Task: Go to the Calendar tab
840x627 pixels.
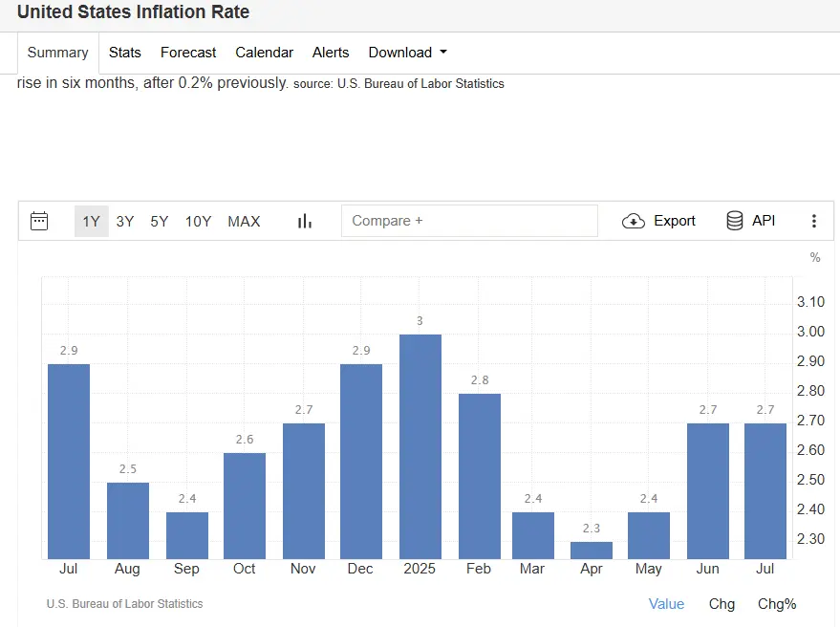Action: click(264, 53)
